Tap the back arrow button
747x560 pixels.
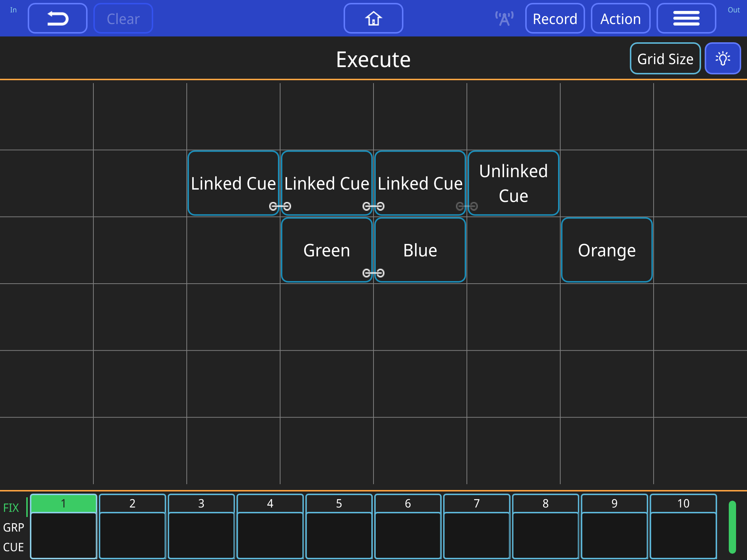[58, 19]
